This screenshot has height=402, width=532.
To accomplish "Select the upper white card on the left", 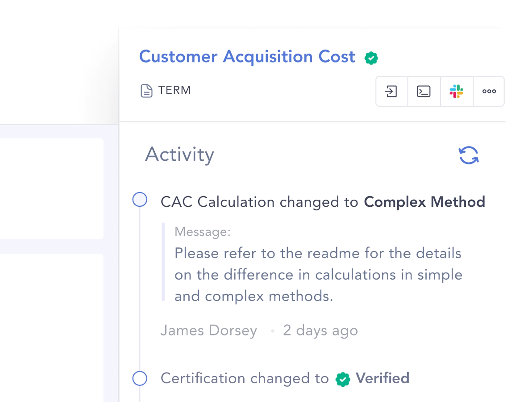I will point(52,188).
